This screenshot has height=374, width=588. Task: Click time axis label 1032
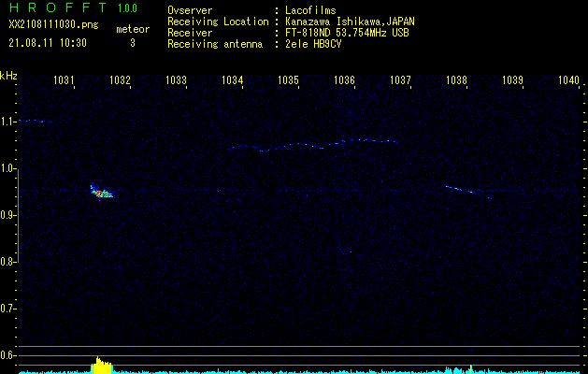coord(120,79)
